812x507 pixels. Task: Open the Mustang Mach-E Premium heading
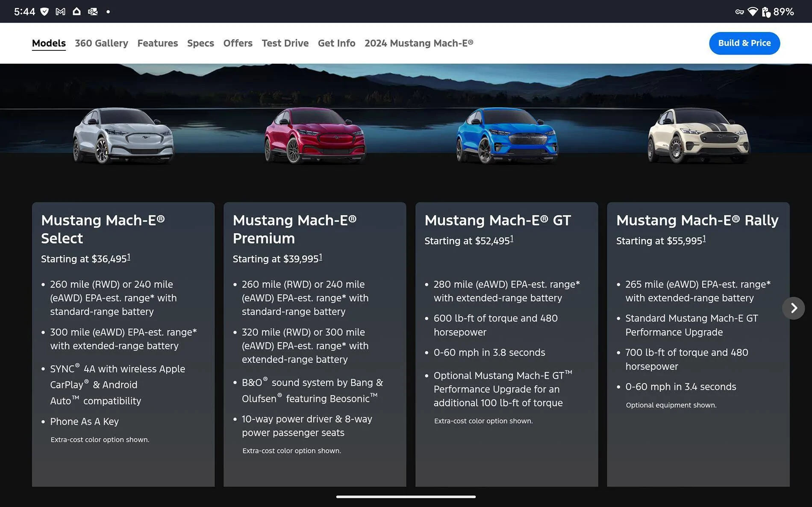pyautogui.click(x=294, y=229)
